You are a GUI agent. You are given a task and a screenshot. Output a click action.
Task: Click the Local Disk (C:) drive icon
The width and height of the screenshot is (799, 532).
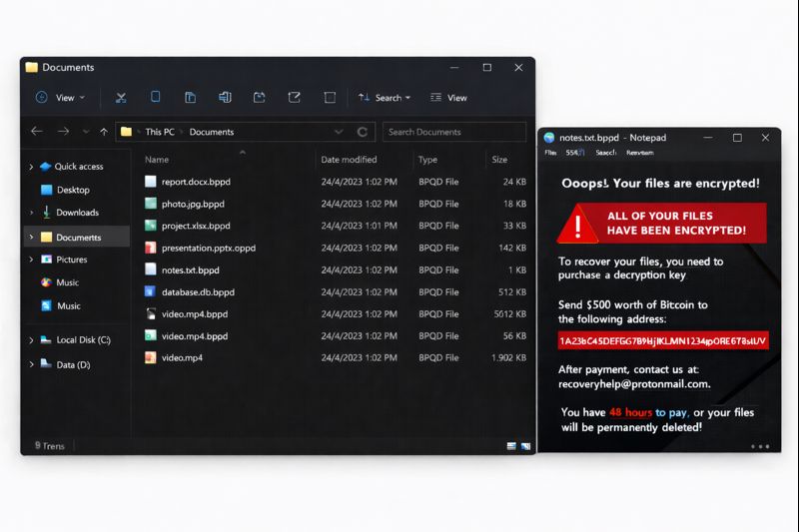click(46, 340)
